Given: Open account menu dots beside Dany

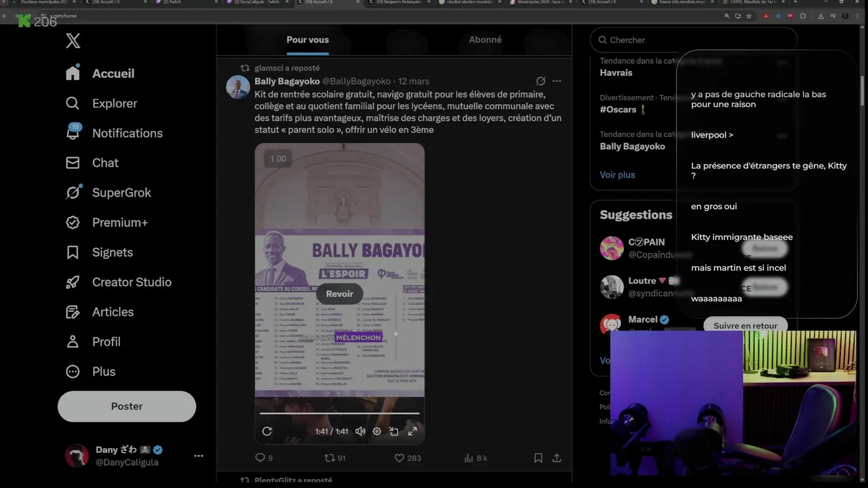Looking at the screenshot, I should pos(199,455).
